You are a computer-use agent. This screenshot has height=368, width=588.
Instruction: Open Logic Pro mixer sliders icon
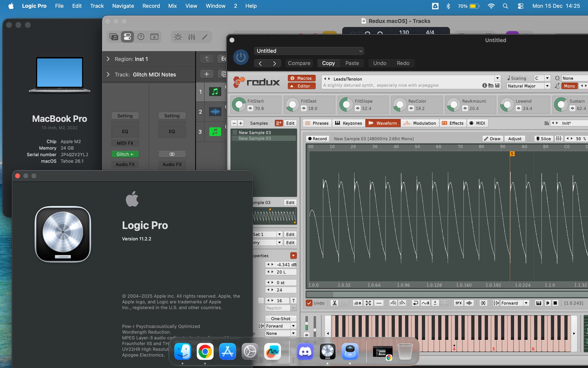click(x=192, y=37)
